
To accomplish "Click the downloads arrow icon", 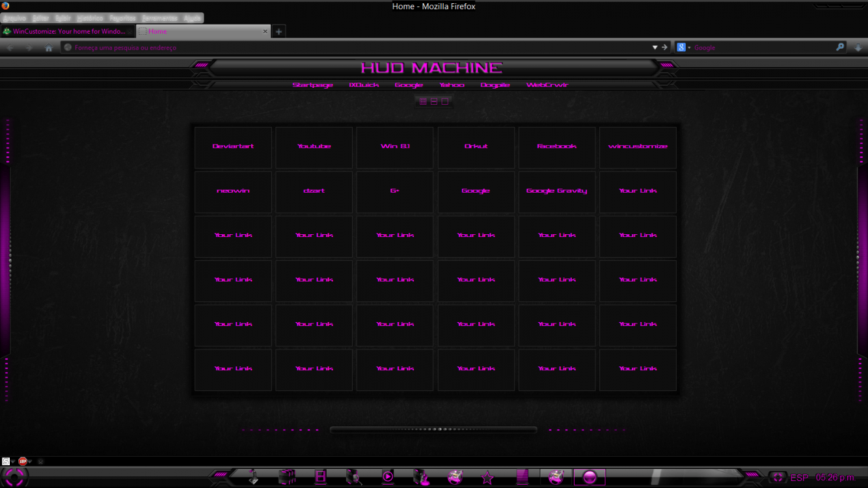I will (858, 47).
